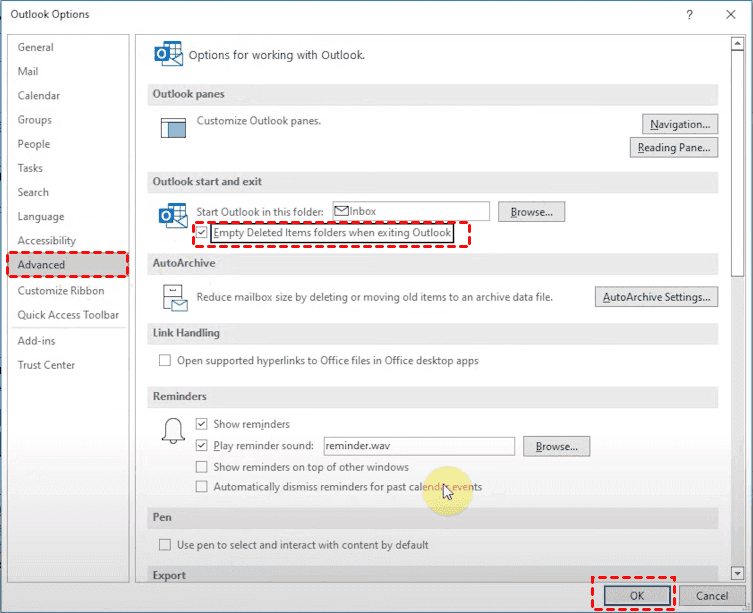This screenshot has height=613, width=753.
Task: Switch to the Mail options category
Action: tap(68, 71)
